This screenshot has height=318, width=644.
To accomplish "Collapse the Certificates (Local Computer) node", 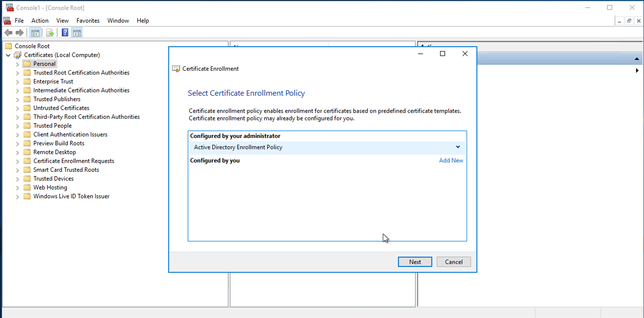I will click(8, 55).
